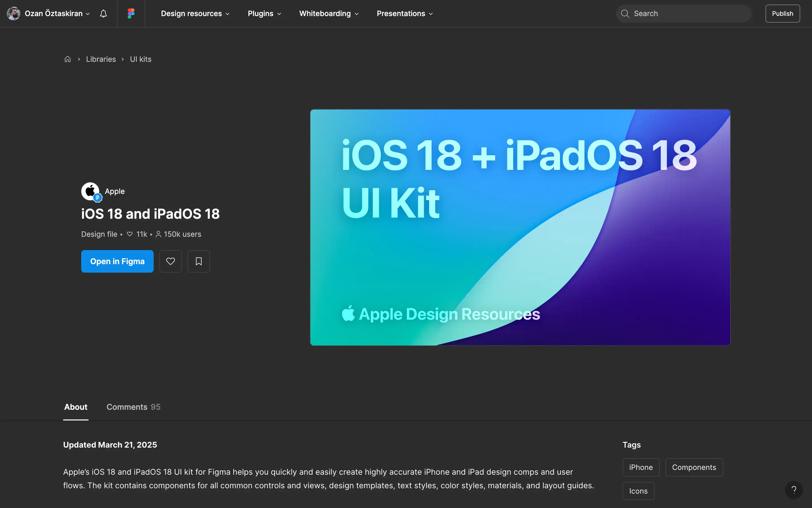Open the notifications bell
The height and width of the screenshot is (508, 812).
[x=103, y=14]
